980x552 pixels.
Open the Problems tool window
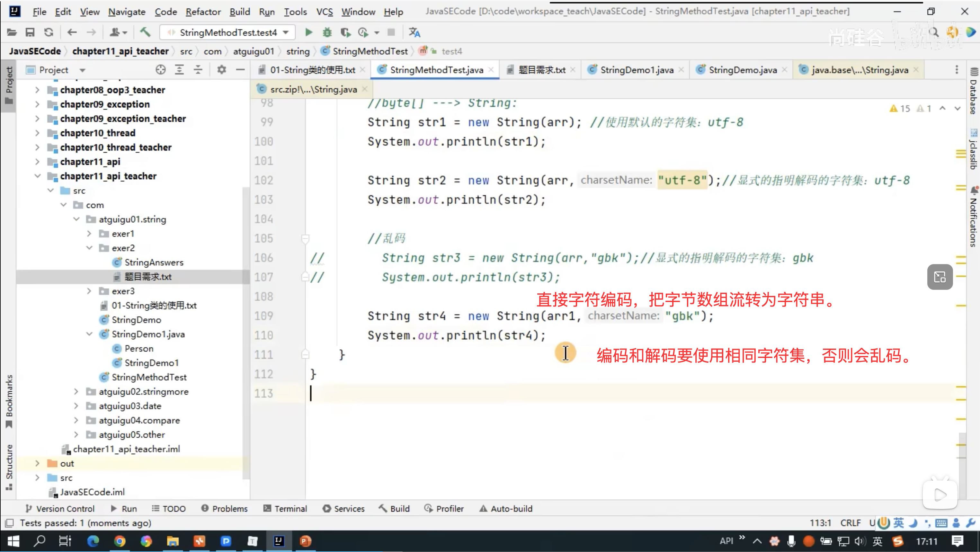click(x=225, y=509)
